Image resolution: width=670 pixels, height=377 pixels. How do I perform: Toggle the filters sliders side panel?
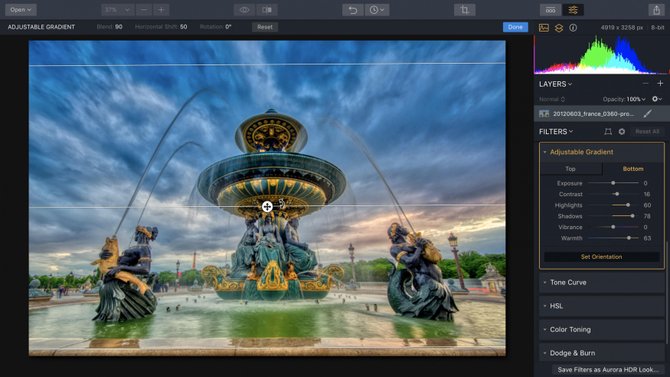(x=573, y=10)
